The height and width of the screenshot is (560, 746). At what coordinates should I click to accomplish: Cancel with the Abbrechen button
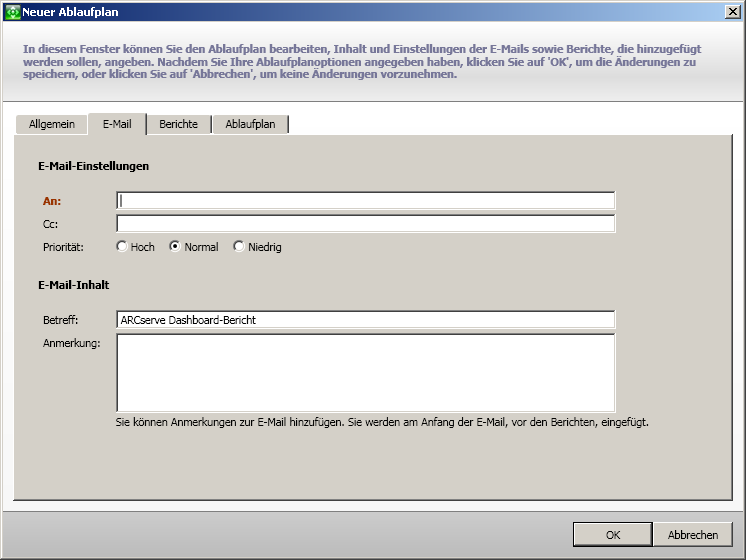(693, 535)
